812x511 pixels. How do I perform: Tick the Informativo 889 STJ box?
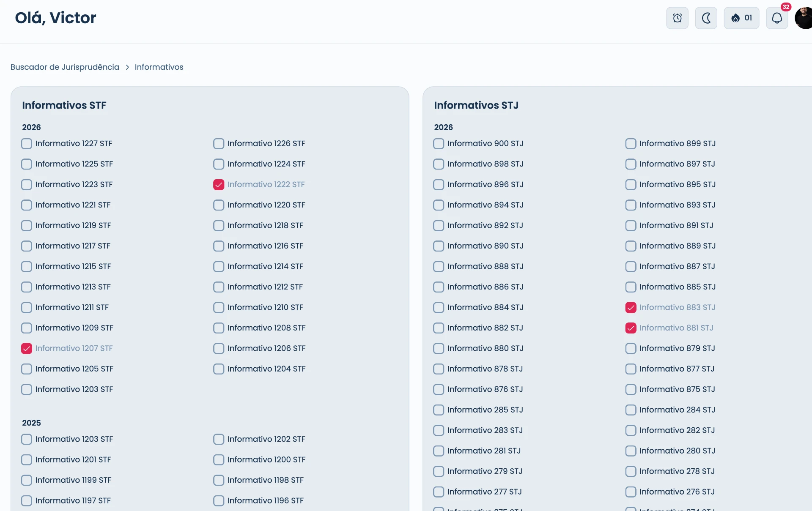click(631, 246)
